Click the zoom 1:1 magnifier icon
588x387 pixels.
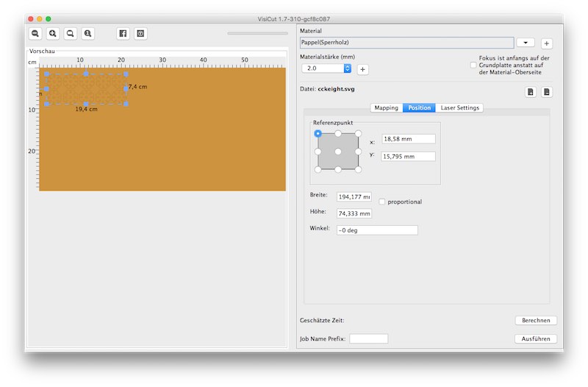[x=87, y=33]
